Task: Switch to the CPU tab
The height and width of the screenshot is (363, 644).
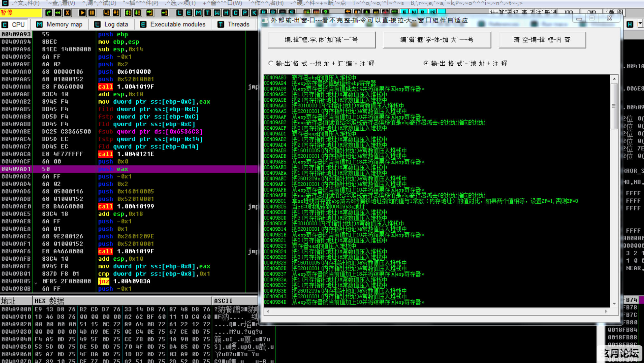Action: (14, 24)
